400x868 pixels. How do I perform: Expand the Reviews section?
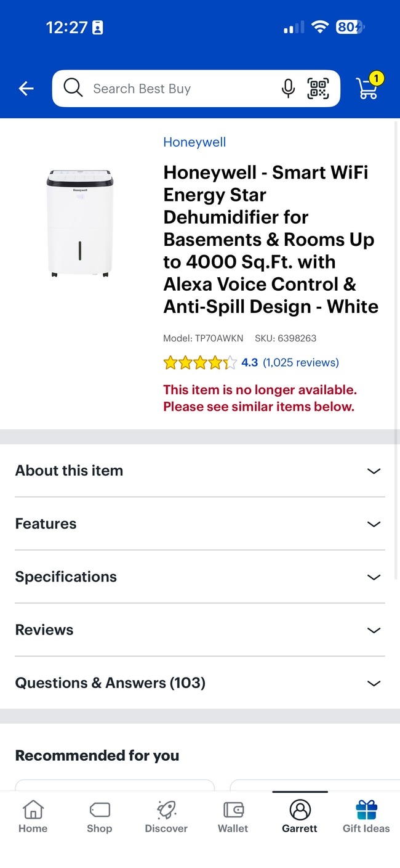pos(200,630)
